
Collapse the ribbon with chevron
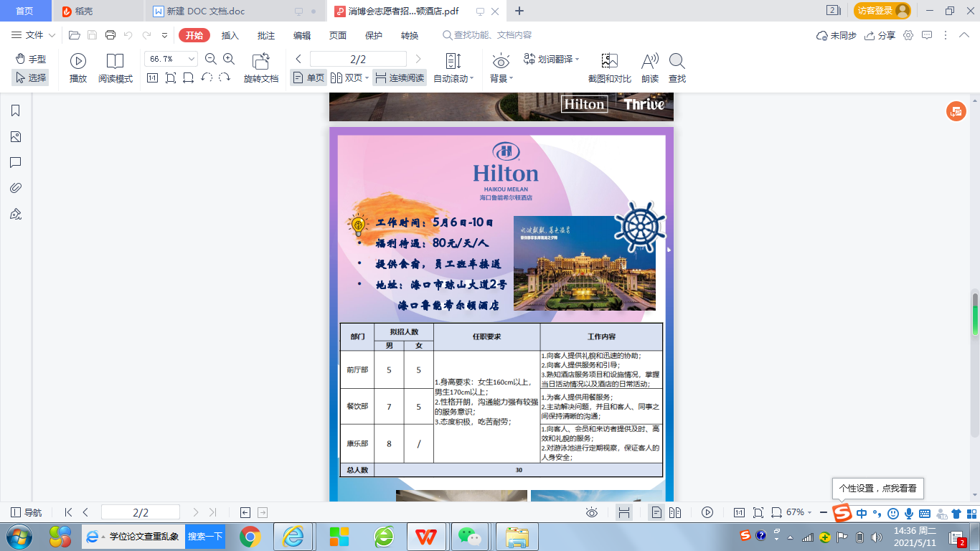point(964,35)
